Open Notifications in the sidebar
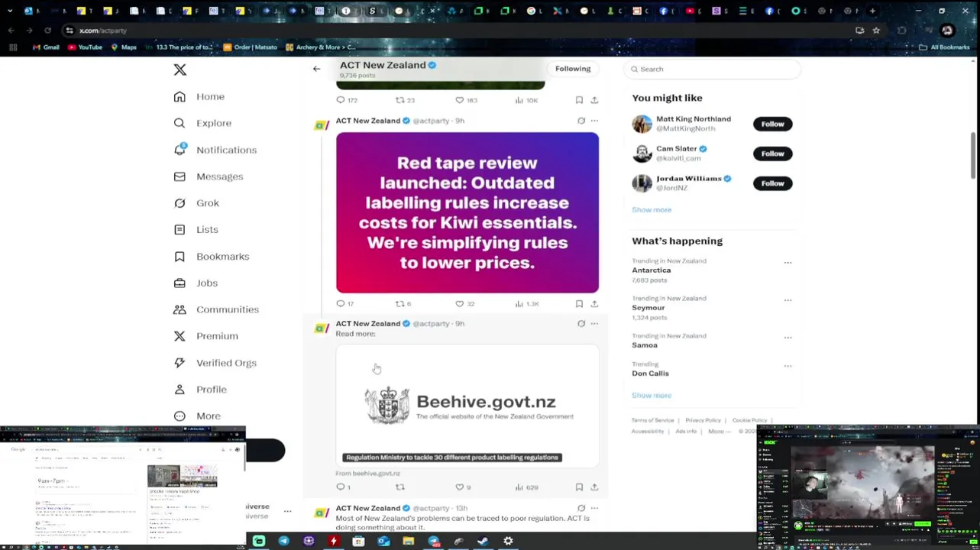The width and height of the screenshot is (980, 550). point(215,150)
